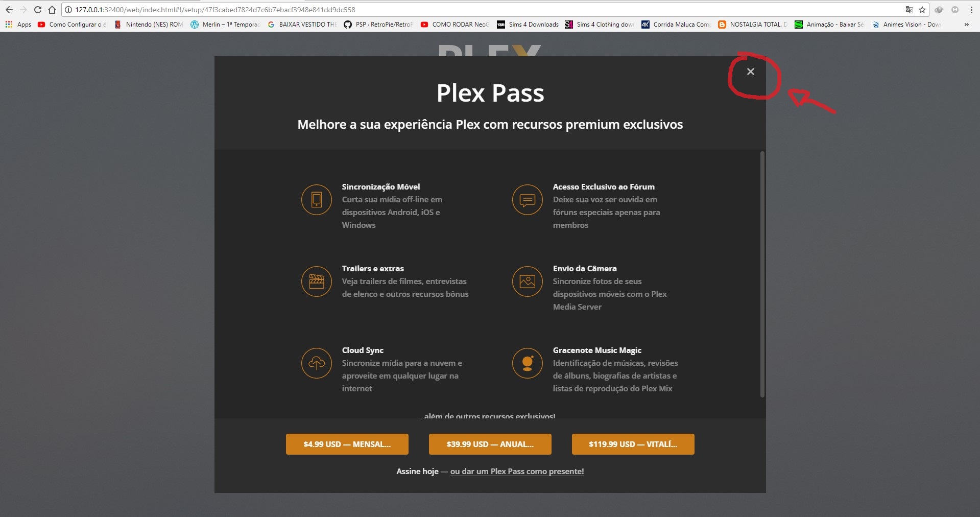Open the Chrome three-dot menu

point(971,10)
